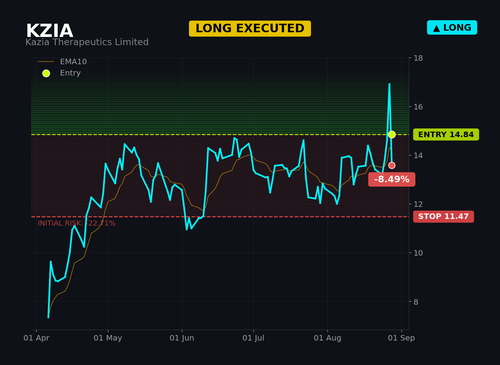This screenshot has width=500, height=365.
Task: Click the -8.49% loss badge
Action: pyautogui.click(x=392, y=179)
